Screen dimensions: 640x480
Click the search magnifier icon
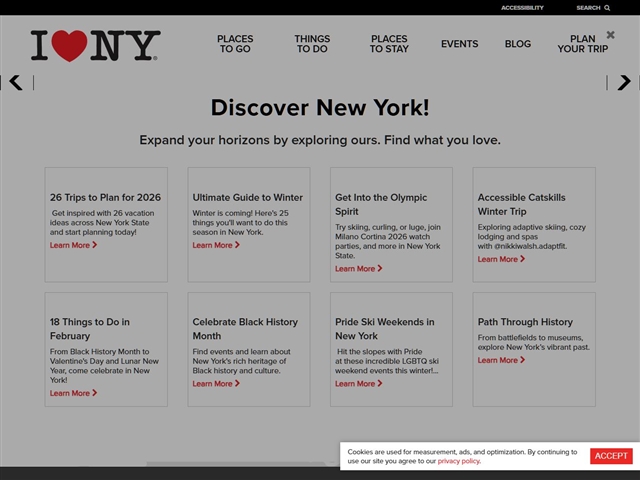[607, 8]
